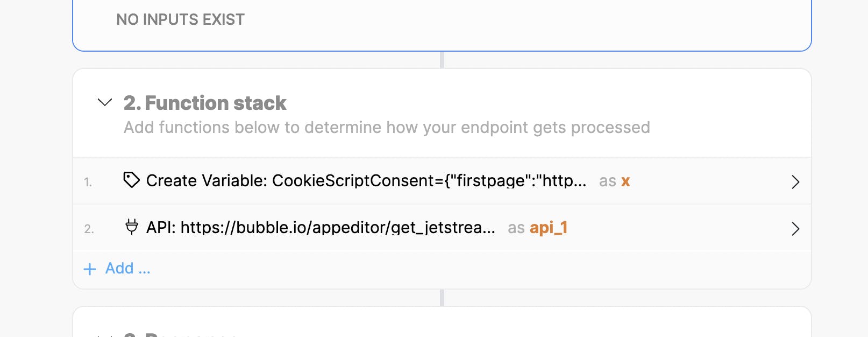Click the tag icon beside Create Variable

pos(131,180)
